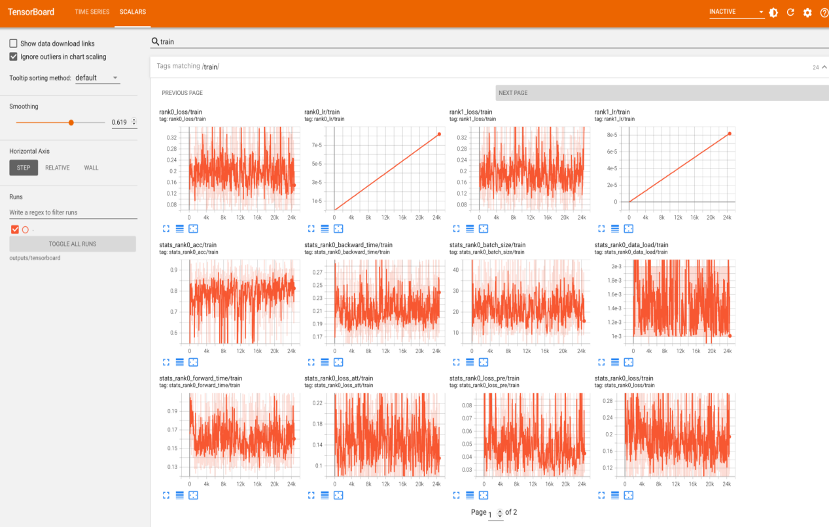830x528 pixels.
Task: Expand stats_rank0_loss/train chart to full size
Action: (x=601, y=495)
